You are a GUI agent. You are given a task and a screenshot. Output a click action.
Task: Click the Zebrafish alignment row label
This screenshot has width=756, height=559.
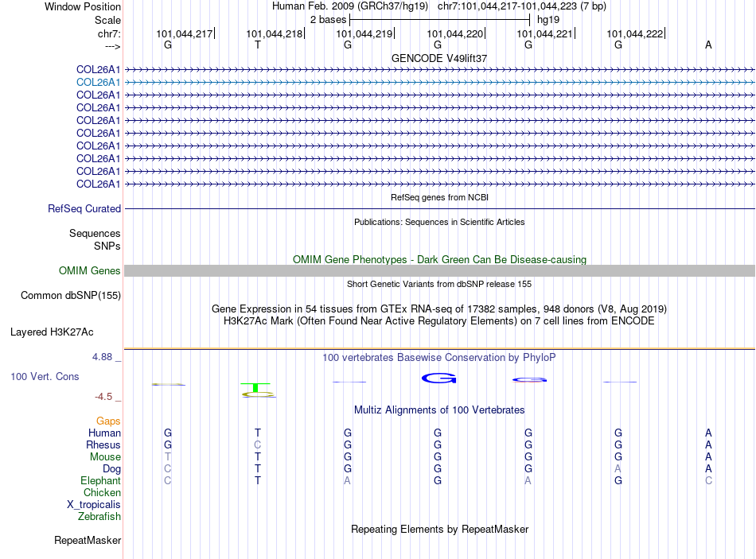(x=99, y=517)
